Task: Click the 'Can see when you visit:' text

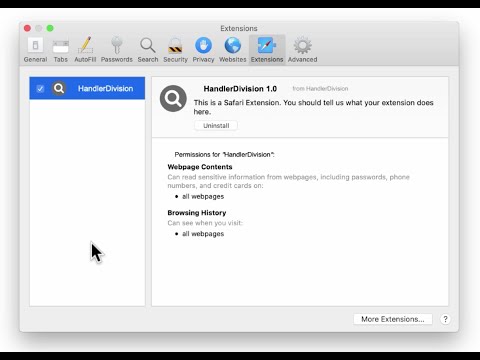Action: 205,223
